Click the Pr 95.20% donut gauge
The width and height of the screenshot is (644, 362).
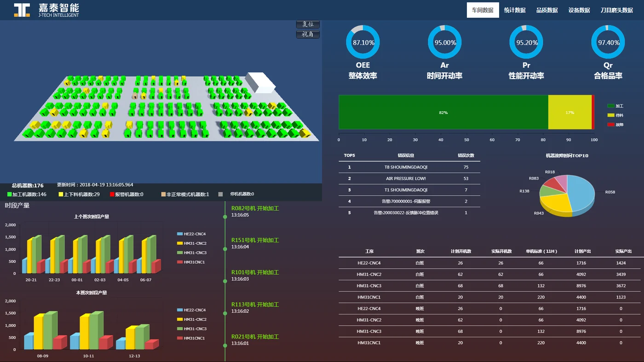point(526,42)
